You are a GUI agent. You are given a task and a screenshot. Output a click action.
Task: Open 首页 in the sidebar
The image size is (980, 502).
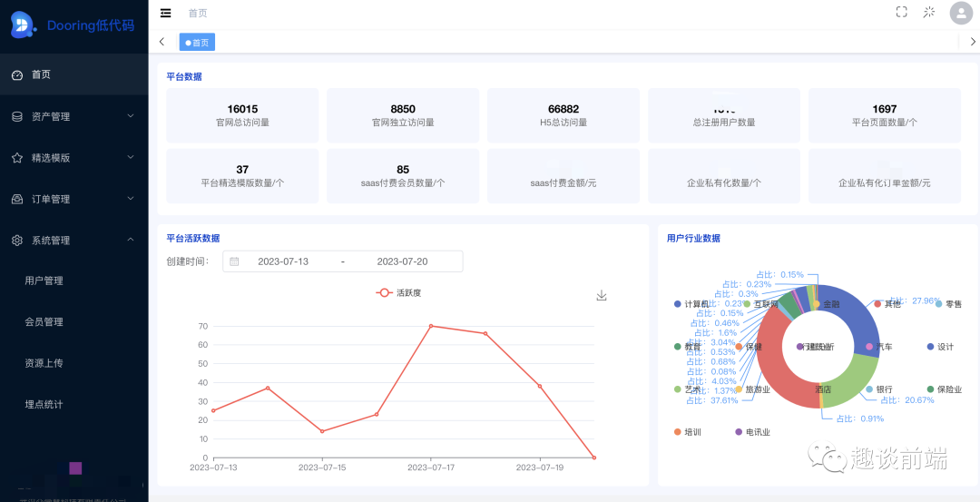73,75
